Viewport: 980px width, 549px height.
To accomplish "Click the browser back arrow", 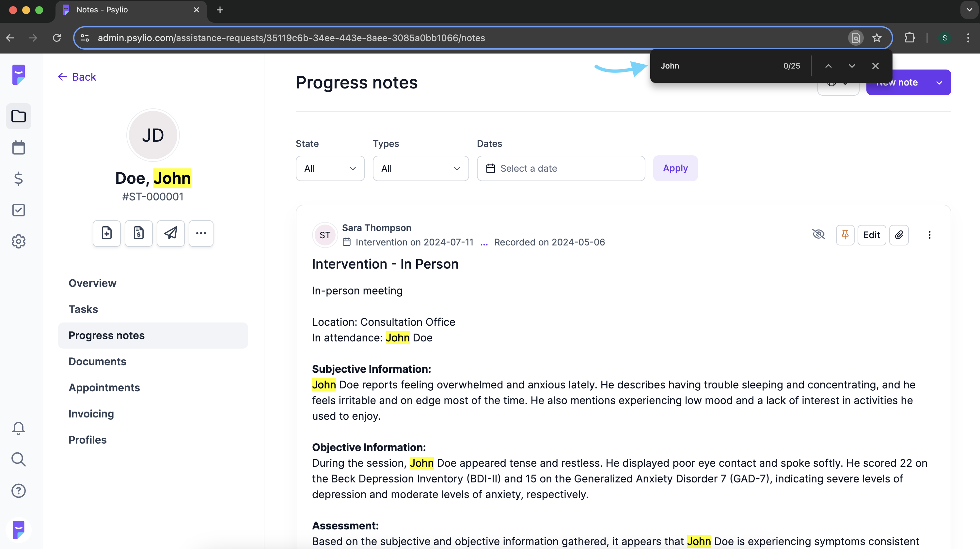I will pyautogui.click(x=10, y=38).
